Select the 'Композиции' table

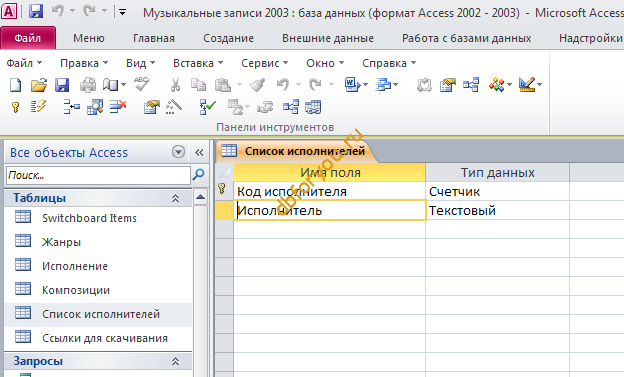tap(98, 290)
